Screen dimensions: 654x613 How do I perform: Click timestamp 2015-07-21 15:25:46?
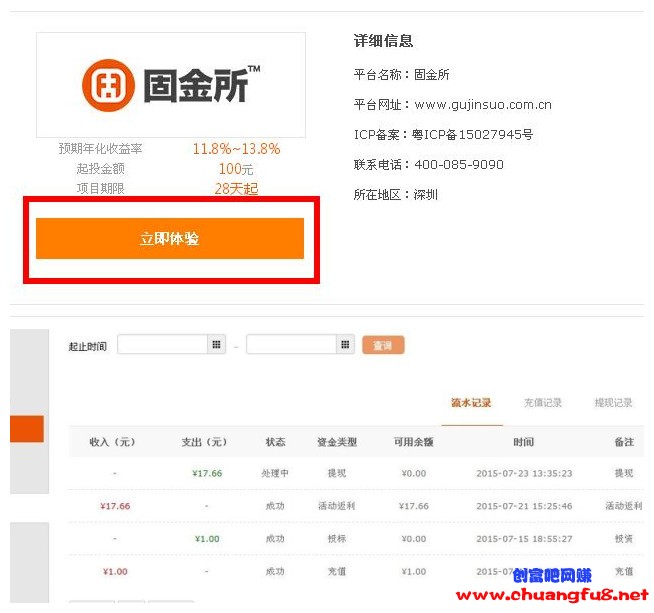[524, 506]
